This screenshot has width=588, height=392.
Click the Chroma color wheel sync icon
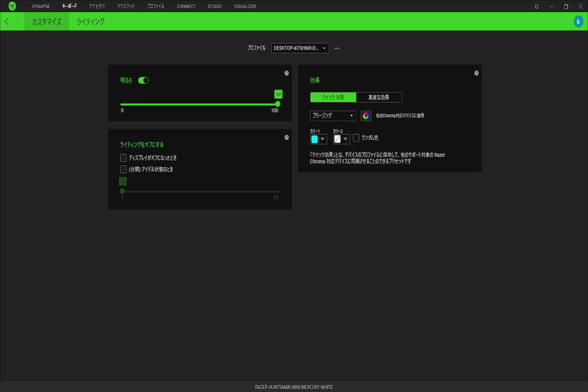coord(366,116)
